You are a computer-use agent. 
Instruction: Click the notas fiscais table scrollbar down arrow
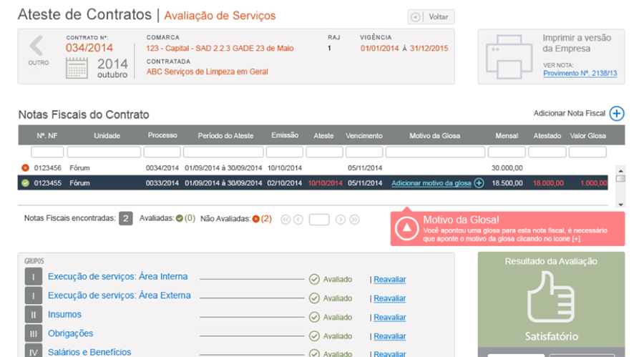(620, 205)
